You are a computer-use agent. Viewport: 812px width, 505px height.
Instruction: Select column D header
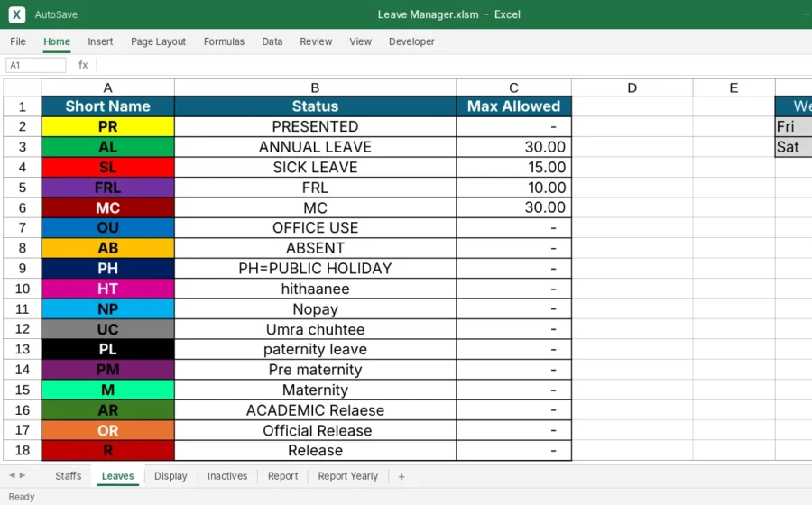(x=632, y=87)
